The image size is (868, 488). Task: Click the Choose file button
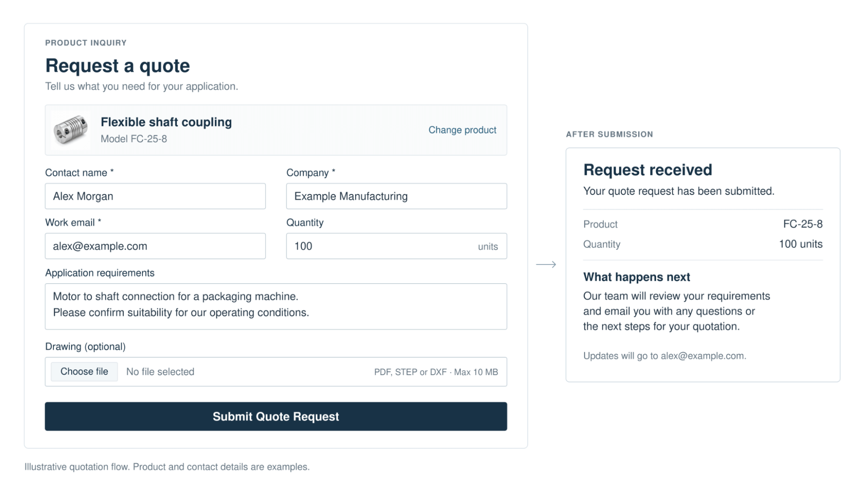(x=84, y=371)
